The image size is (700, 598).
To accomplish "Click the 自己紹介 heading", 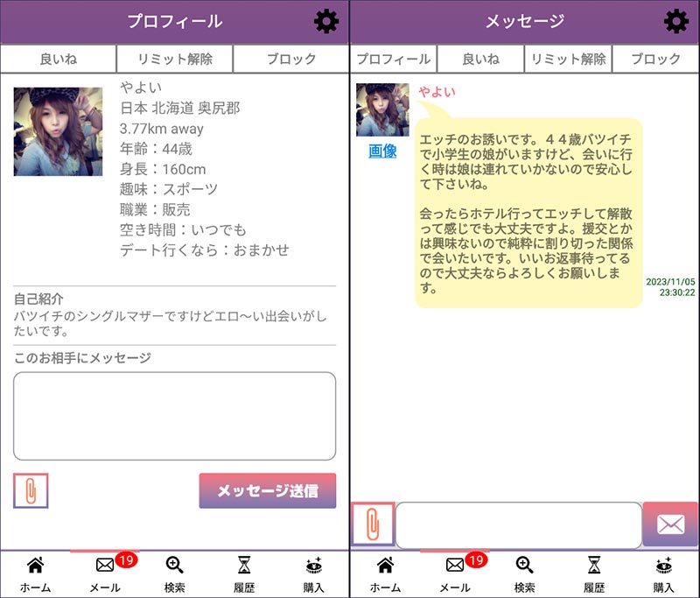I will [38, 299].
